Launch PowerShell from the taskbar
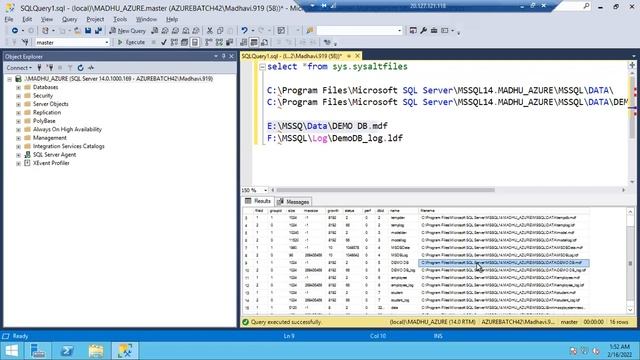This screenshot has width=640, height=360. [67, 351]
